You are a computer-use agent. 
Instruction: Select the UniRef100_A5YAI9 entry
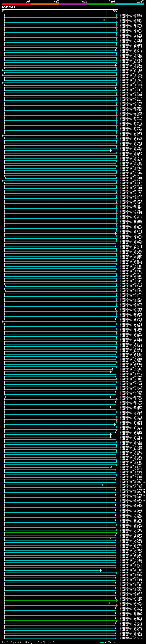pyautogui.click(x=131, y=47)
